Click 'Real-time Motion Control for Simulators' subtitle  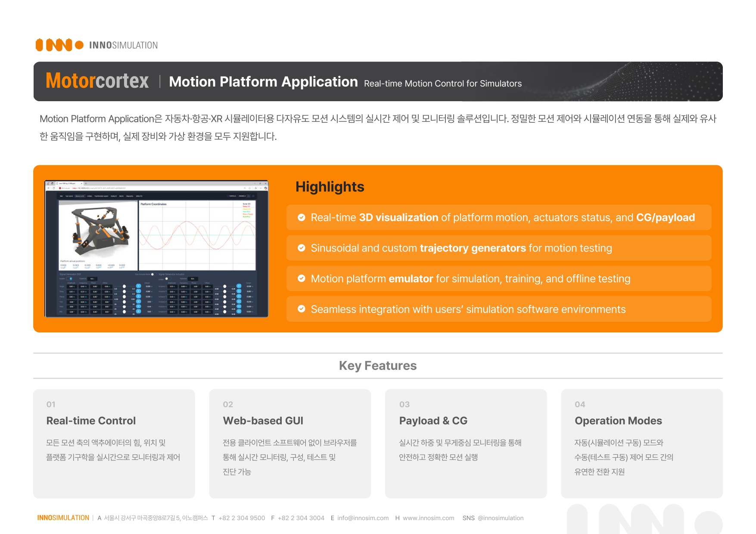443,84
